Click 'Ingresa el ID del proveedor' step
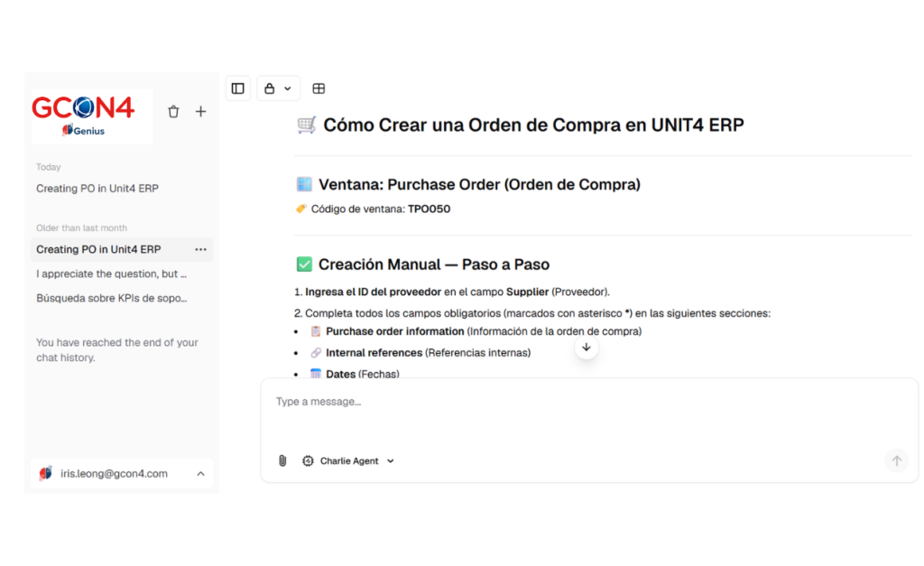This screenshot has width=924, height=566. (373, 292)
